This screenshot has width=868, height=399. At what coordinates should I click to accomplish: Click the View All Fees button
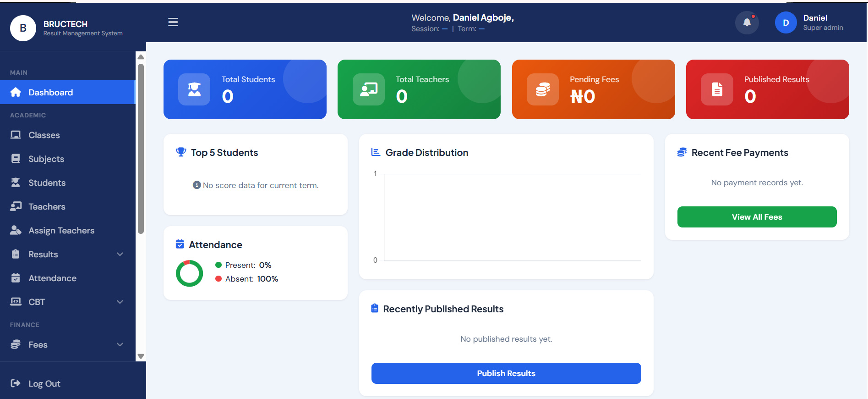[x=757, y=217]
